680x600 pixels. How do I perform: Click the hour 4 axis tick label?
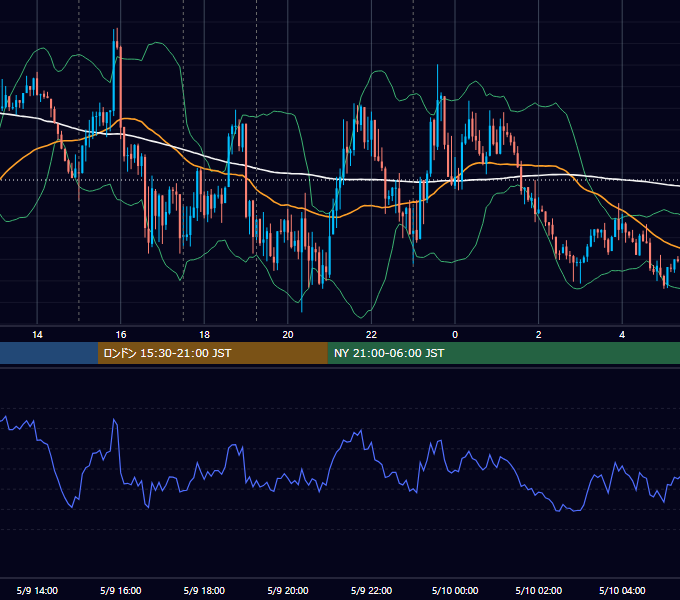(x=622, y=335)
